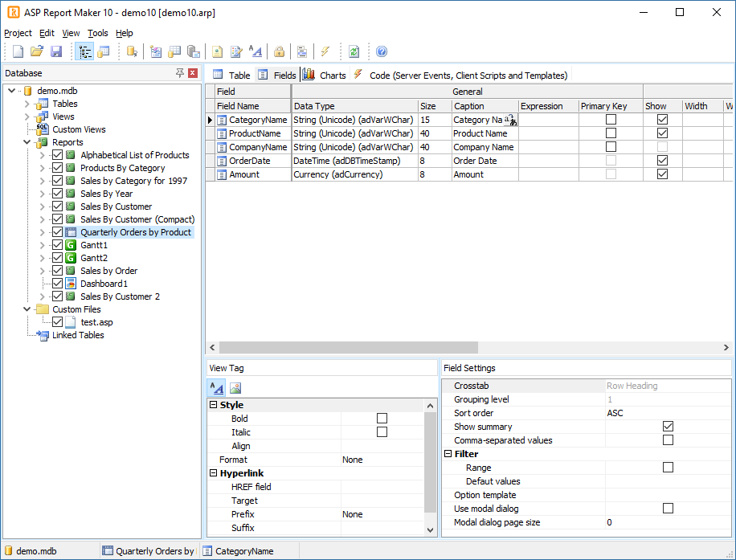Expand the Products By Category report node
Screen dimensions: 736x560
pos(43,168)
